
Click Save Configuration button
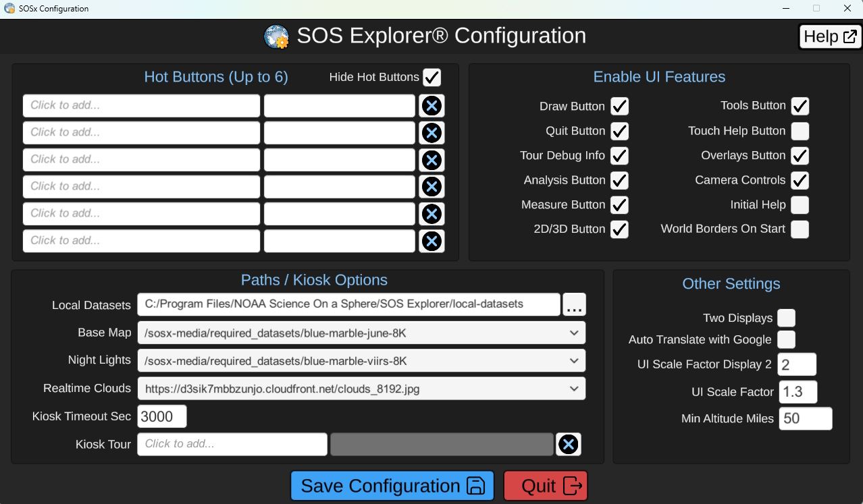(392, 486)
